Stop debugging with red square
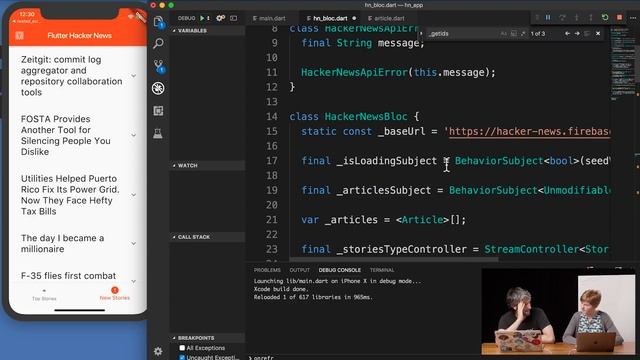640x360 pixels. 619,18
